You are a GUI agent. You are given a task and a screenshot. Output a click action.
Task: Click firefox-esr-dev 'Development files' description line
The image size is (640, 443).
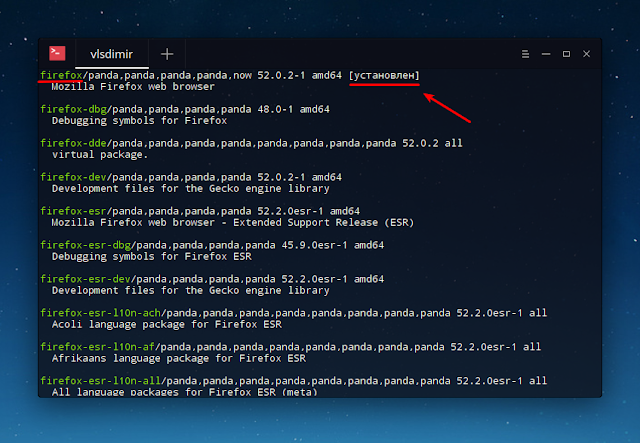coord(191,290)
